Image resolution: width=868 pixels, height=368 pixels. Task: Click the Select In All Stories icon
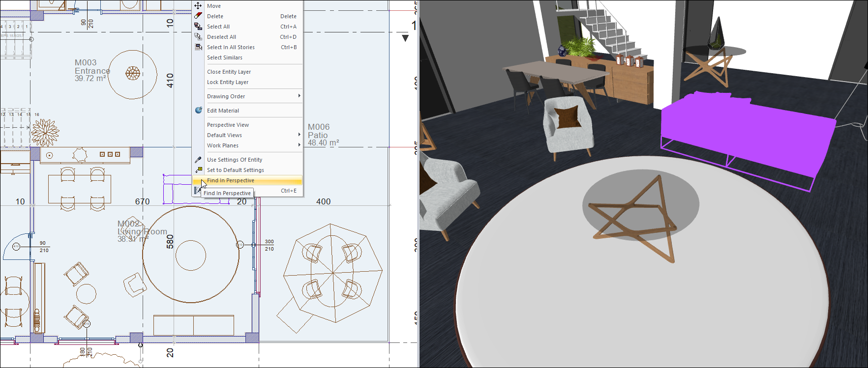198,47
